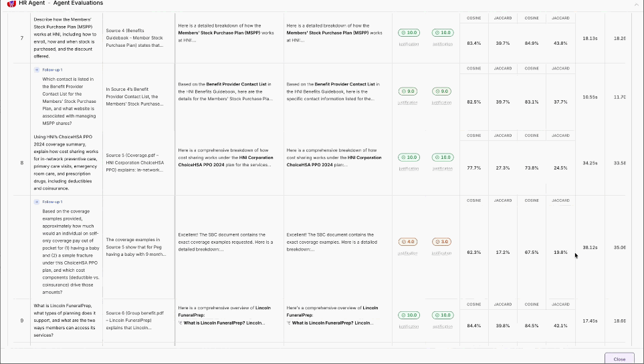Click the right 9.0 score badge
The image size is (644, 364).
coord(441,92)
